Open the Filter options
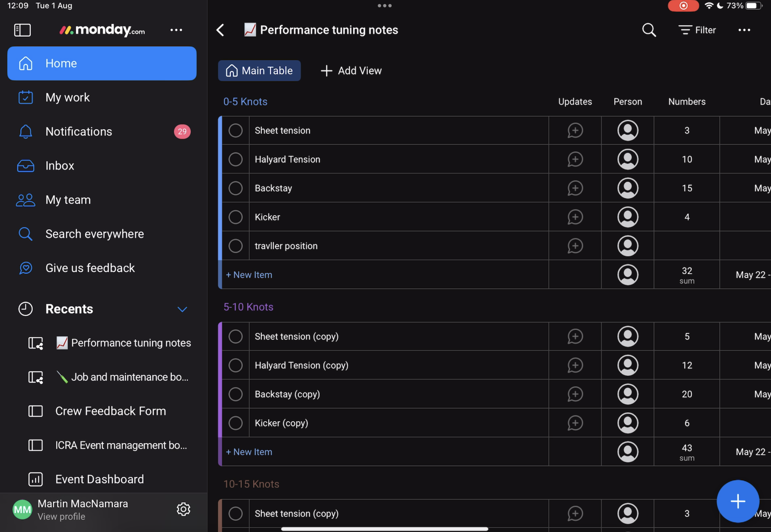Screen dimensions: 771x532 point(697,30)
